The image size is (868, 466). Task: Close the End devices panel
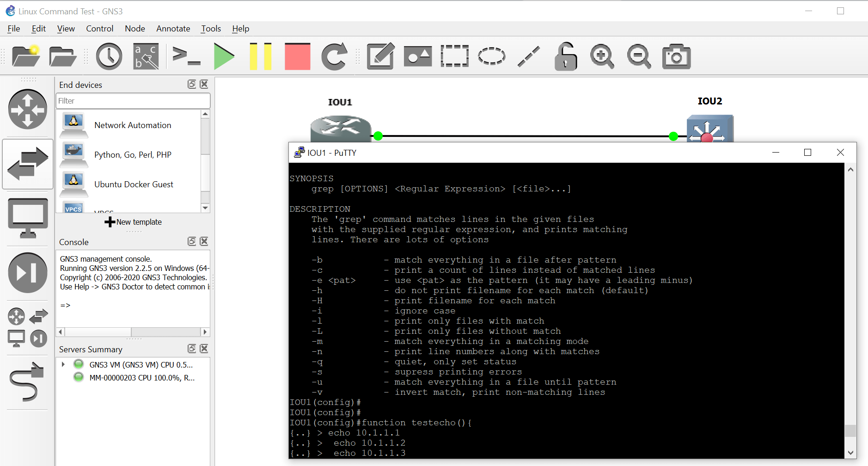point(204,84)
